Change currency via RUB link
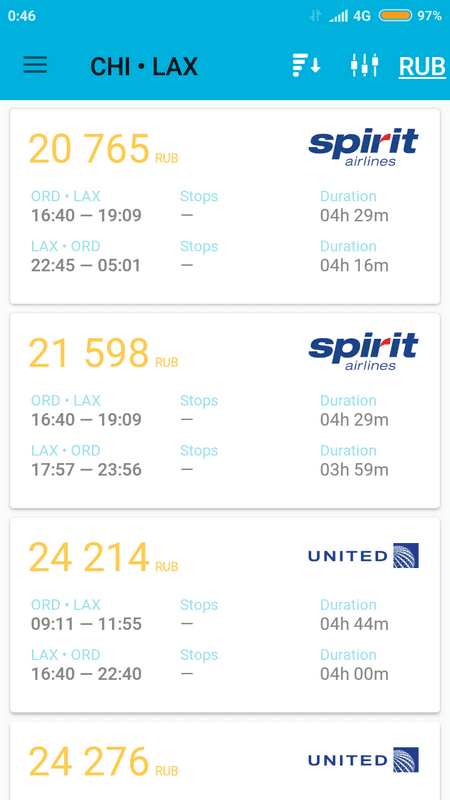Screen dimensions: 450x800 (x=422, y=66)
